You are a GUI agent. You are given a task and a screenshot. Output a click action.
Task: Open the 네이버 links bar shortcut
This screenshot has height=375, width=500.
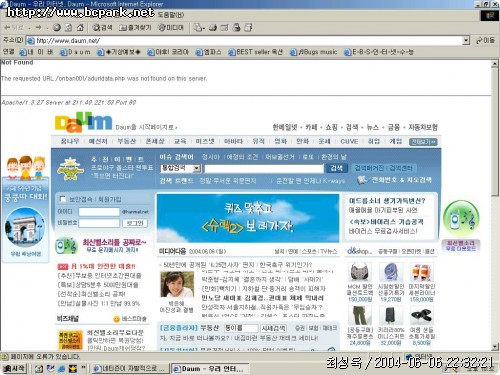[37, 52]
